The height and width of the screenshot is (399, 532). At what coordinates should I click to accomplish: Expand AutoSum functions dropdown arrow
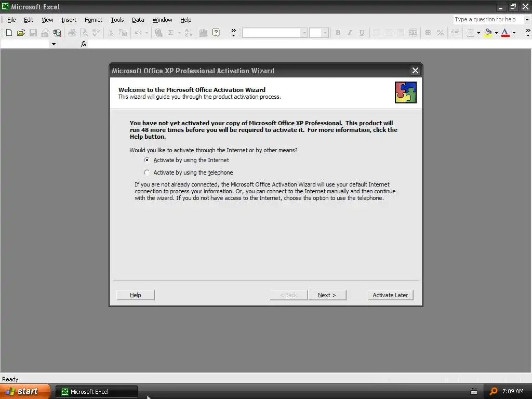179,33
